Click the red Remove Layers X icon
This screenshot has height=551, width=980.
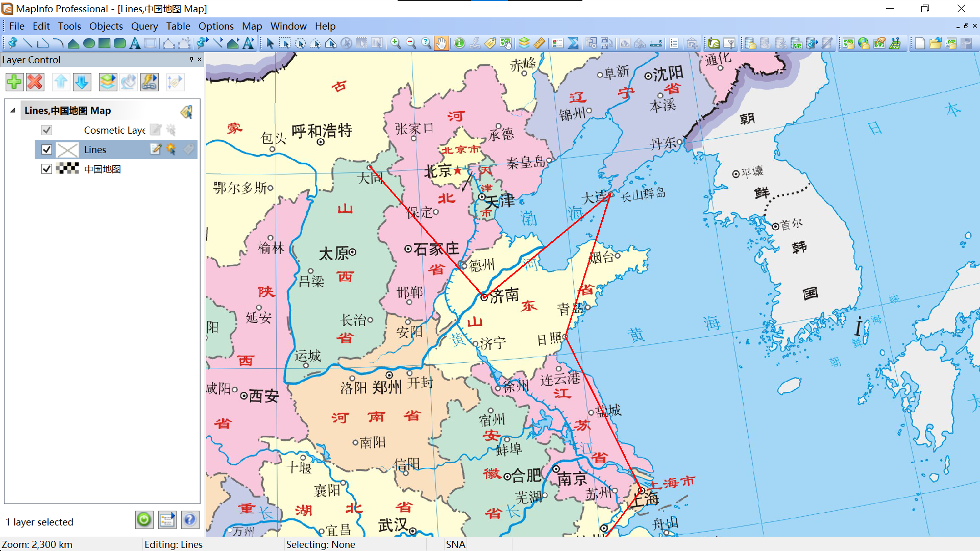click(35, 82)
